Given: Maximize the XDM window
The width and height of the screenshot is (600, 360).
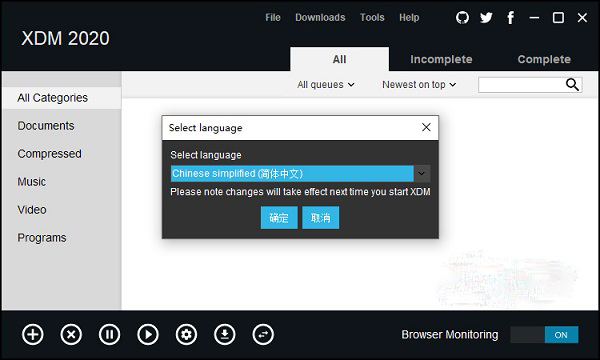Looking at the screenshot, I should coord(558,18).
